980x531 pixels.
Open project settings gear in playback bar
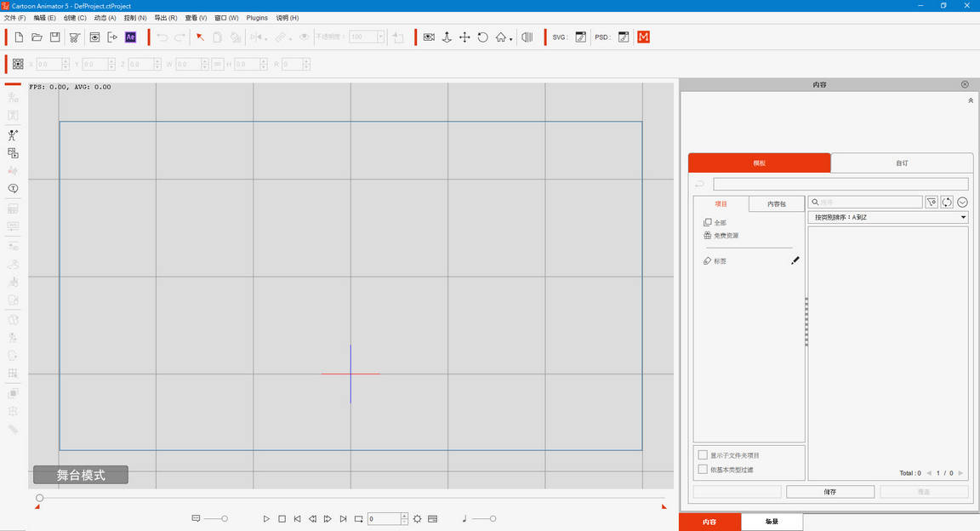tap(417, 519)
